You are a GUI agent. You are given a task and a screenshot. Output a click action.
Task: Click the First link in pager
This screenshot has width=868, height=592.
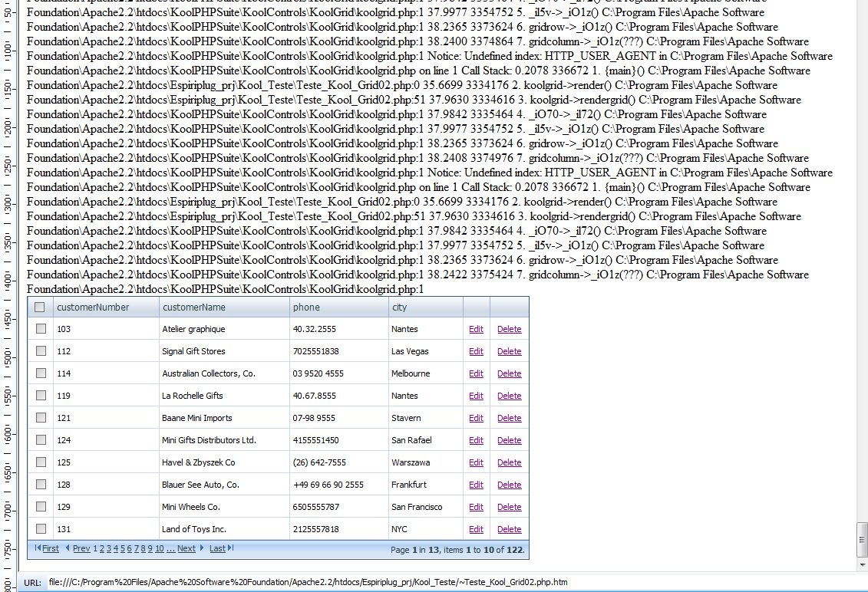click(x=51, y=548)
